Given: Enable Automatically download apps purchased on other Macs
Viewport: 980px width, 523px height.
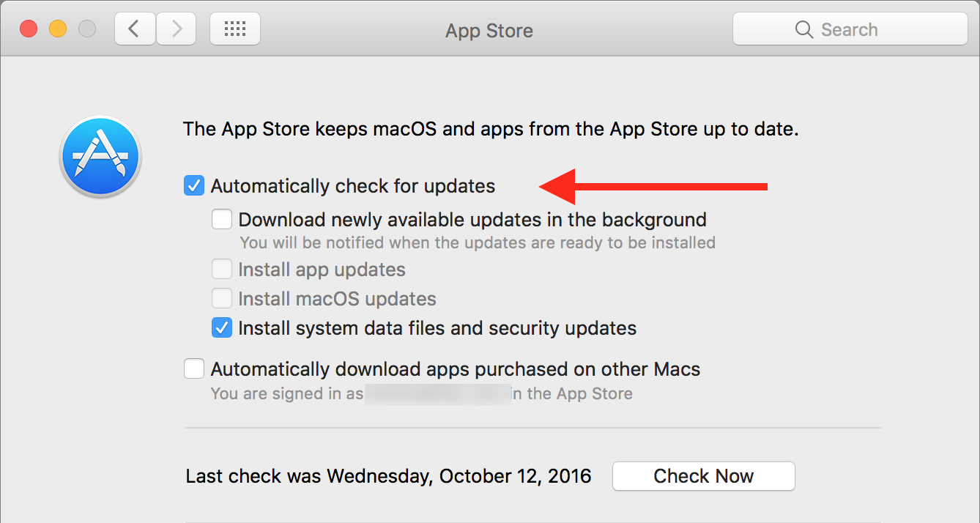Looking at the screenshot, I should 194,368.
